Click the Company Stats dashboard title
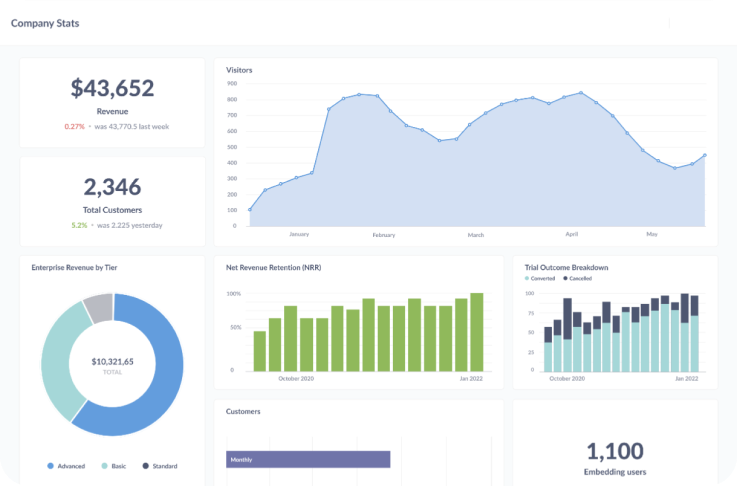 (x=45, y=23)
